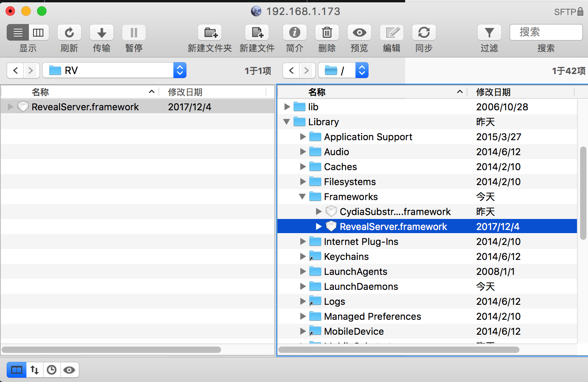
Task: Expand the LaunchDaemons folder
Action: (x=303, y=286)
